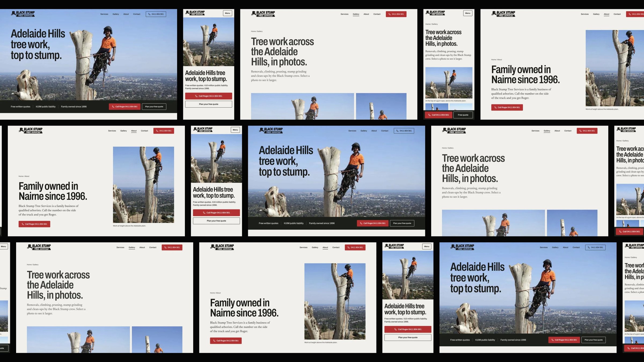Click 'Plan your free quote' in bottom-row mobile homepage

408,338
